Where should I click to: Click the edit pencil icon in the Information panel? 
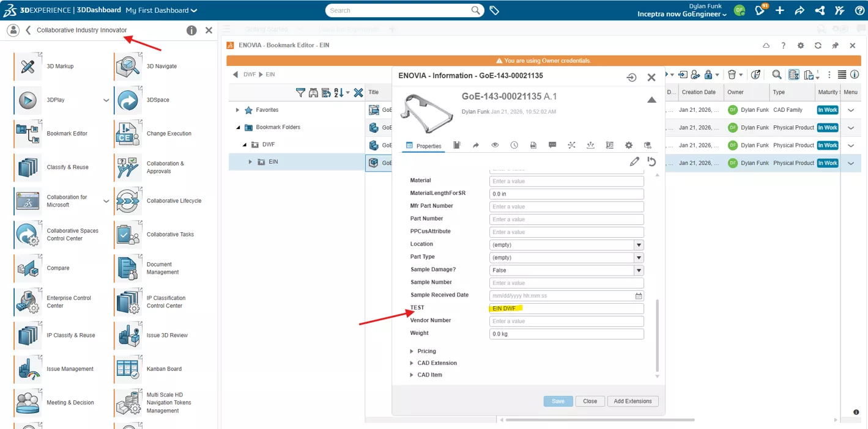[x=634, y=161]
